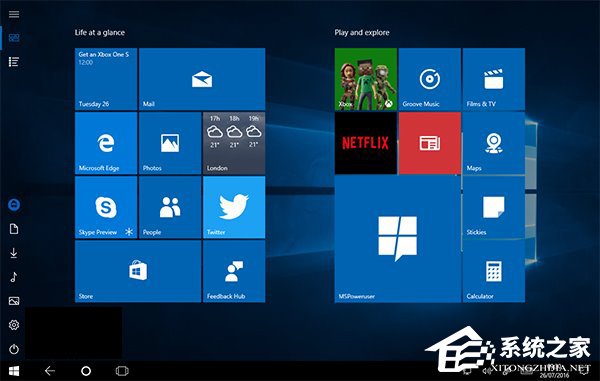The image size is (600, 381).
Task: Open the red News tile
Action: (430, 143)
